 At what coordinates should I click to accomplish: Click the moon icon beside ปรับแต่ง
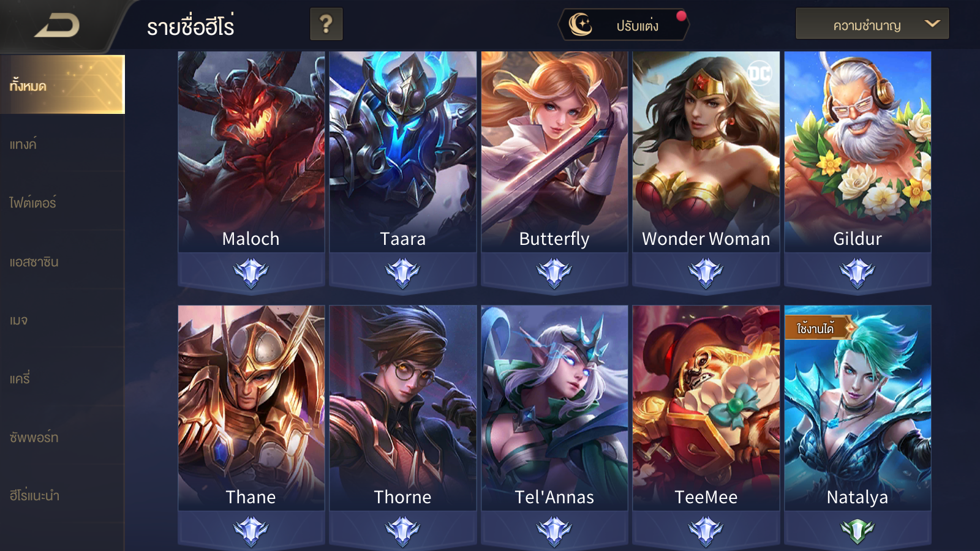580,24
